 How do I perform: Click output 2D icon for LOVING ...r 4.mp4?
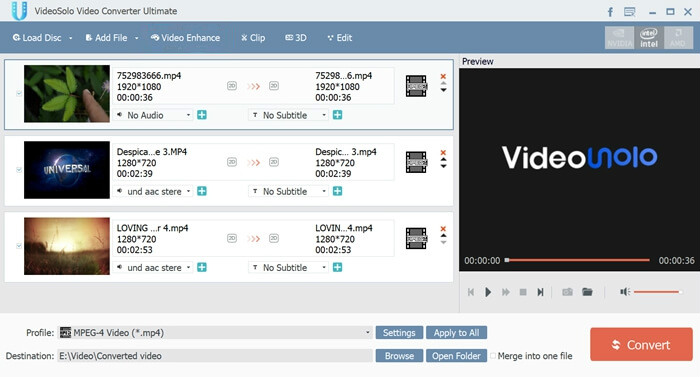[274, 238]
